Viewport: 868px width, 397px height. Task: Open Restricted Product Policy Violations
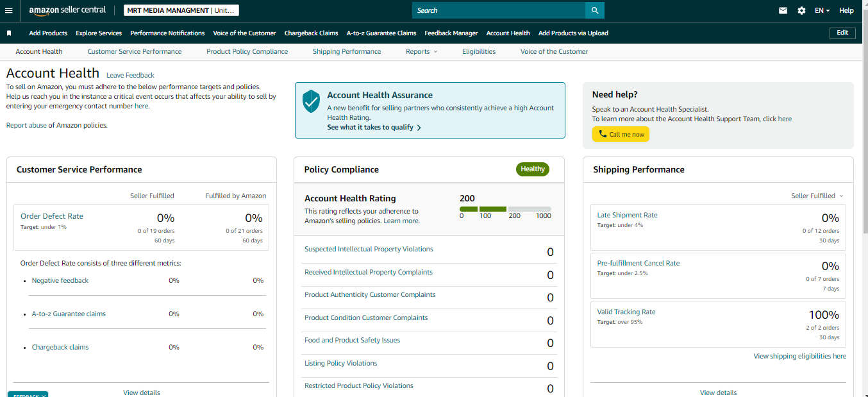359,385
